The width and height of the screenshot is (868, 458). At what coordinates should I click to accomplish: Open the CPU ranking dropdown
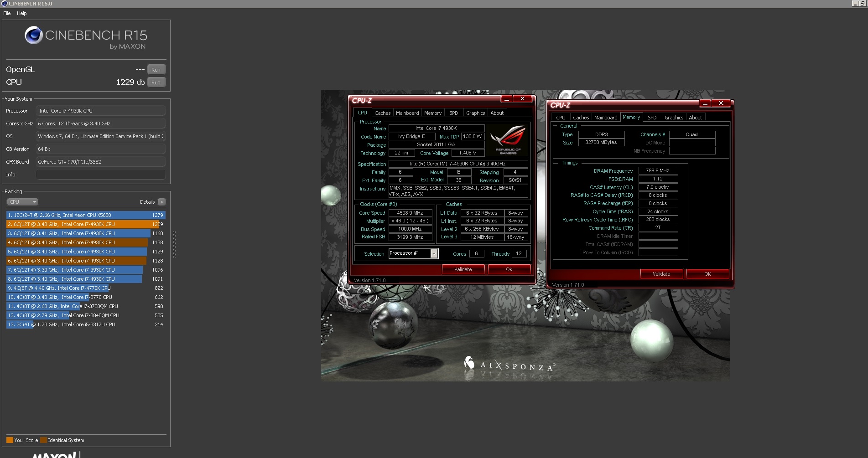click(22, 202)
